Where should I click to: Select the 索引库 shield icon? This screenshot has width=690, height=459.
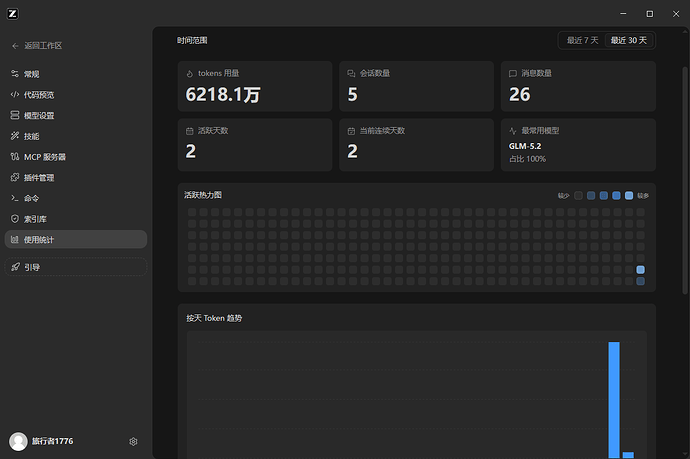click(x=15, y=218)
